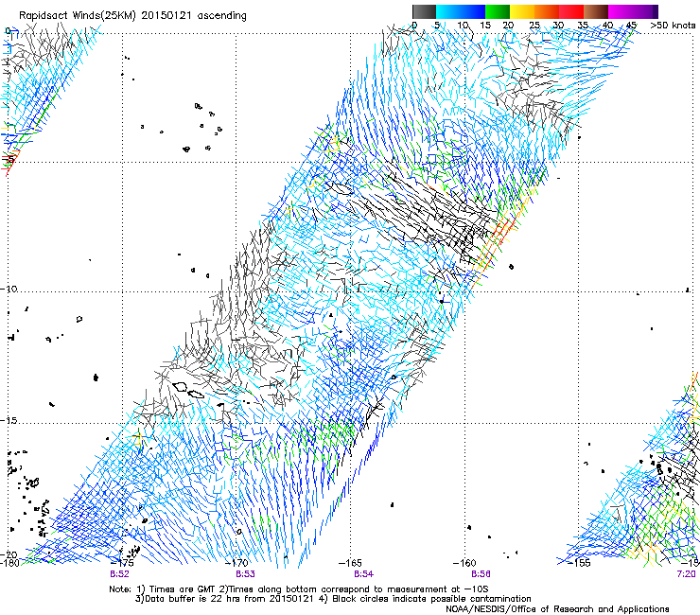The image size is (700, 615).
Task: Click the orange 25-30 knots legend swatch
Action: pyautogui.click(x=547, y=11)
